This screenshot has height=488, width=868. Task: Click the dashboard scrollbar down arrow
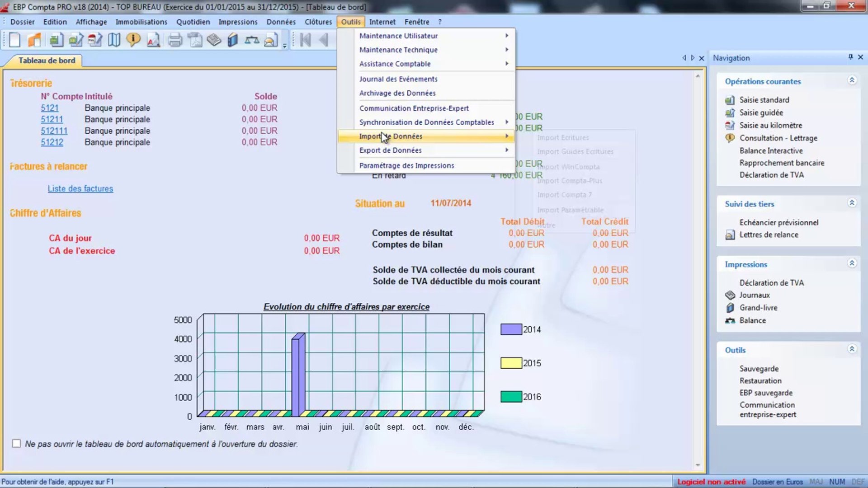(698, 465)
